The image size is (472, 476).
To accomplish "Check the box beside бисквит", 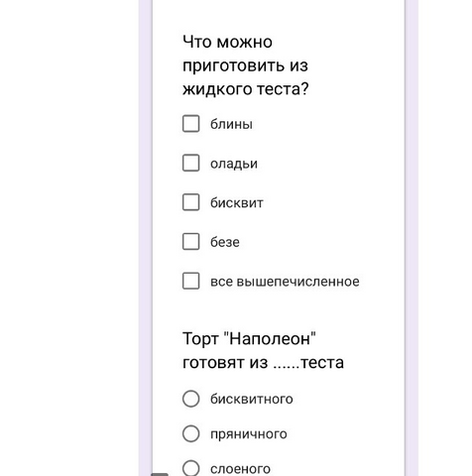I will pos(191,202).
